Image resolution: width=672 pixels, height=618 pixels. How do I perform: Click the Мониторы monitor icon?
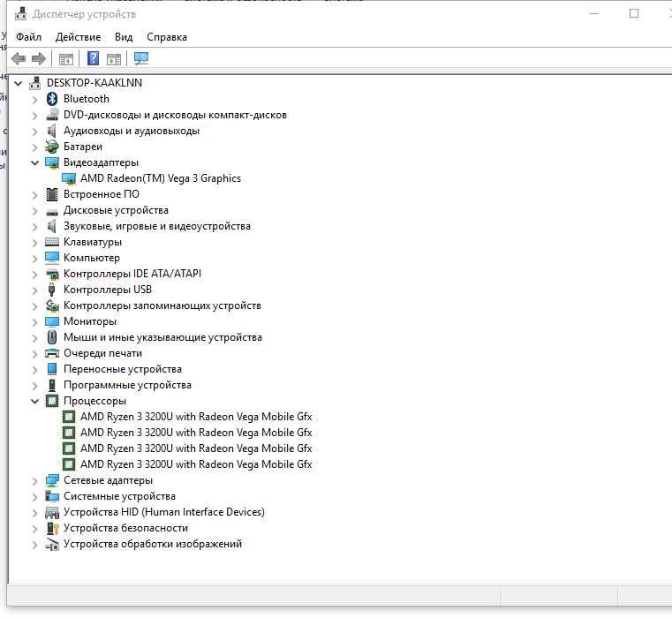pyautogui.click(x=52, y=321)
